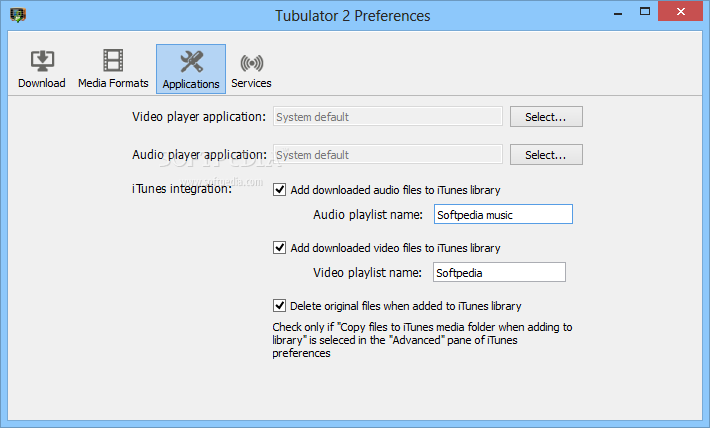Close the Tubulator 2 Preferences window
The image size is (710, 428).
tap(680, 12)
